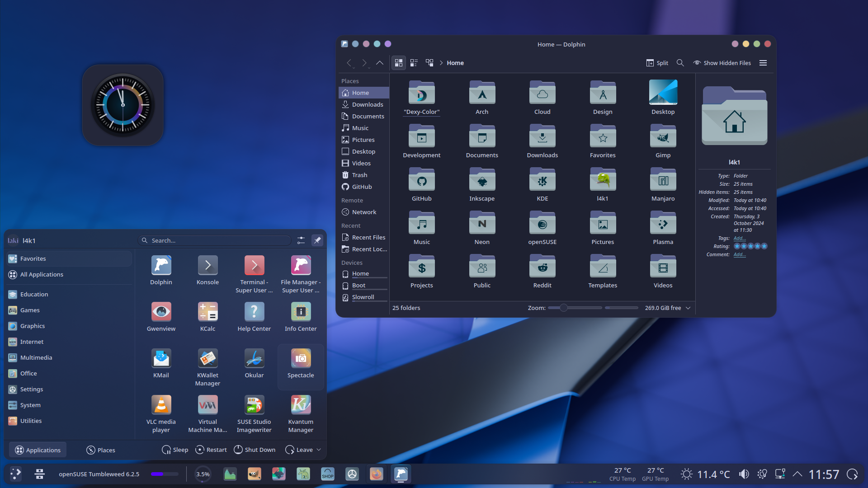Click the Search field in the launcher
The image size is (868, 488).
click(x=215, y=240)
